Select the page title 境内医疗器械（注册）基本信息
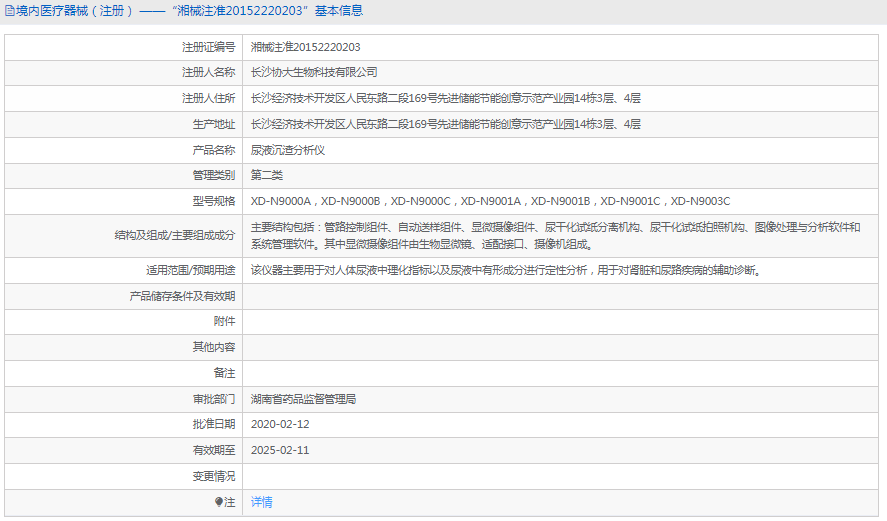The height and width of the screenshot is (521, 887). (x=189, y=11)
